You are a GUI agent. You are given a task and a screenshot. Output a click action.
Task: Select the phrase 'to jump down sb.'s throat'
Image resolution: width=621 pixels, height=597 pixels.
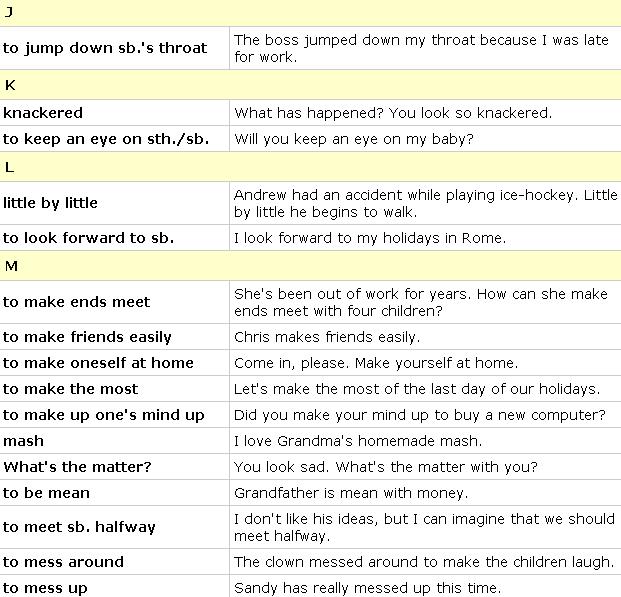[x=105, y=48]
